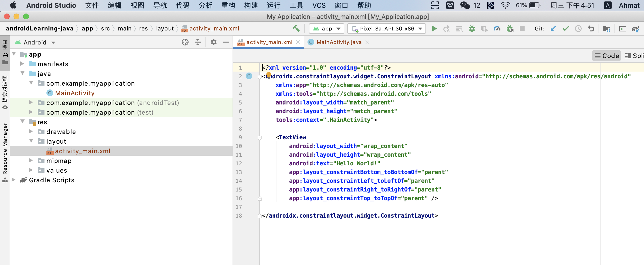
Task: Run the app with the green play button
Action: pos(434,29)
